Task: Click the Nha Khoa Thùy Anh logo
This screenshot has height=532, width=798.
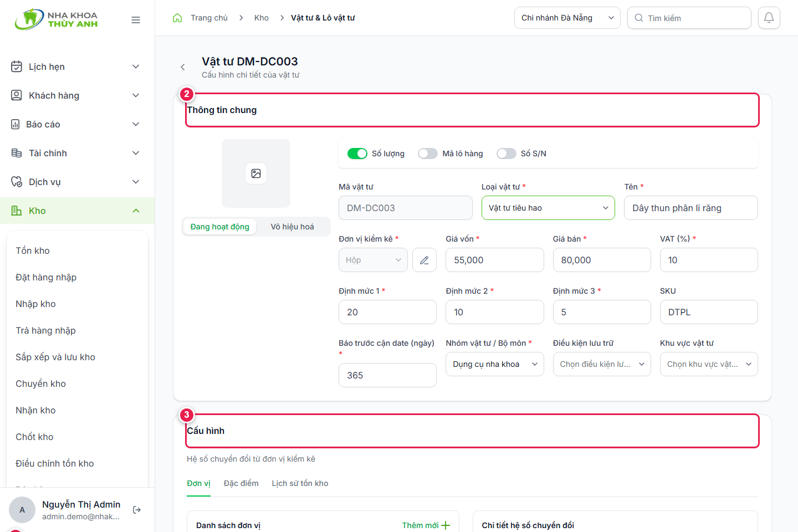Action: [x=56, y=19]
